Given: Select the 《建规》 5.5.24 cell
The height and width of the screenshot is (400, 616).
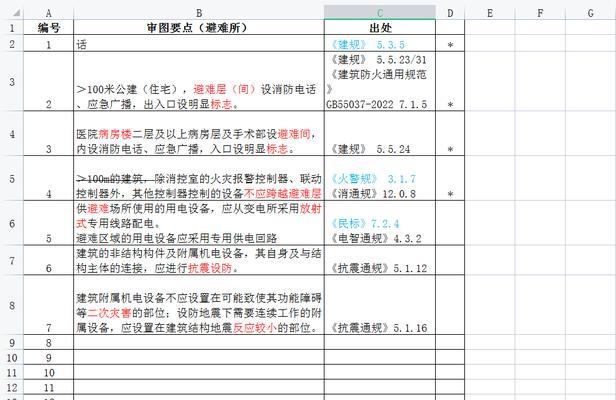Looking at the screenshot, I should coord(380,134).
